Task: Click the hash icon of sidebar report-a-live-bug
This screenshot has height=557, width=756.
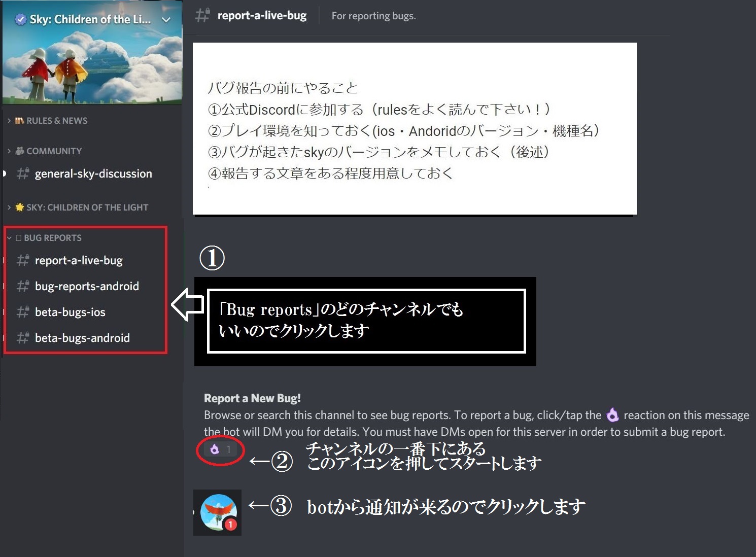Action: pos(23,261)
